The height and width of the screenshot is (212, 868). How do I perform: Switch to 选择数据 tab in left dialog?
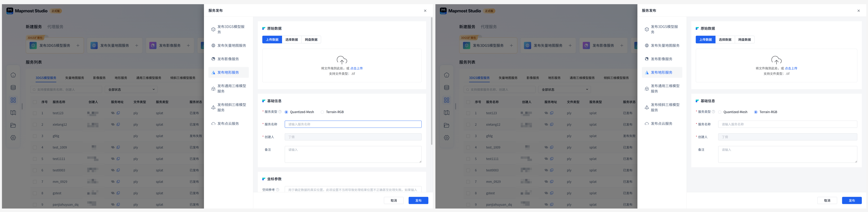point(291,40)
